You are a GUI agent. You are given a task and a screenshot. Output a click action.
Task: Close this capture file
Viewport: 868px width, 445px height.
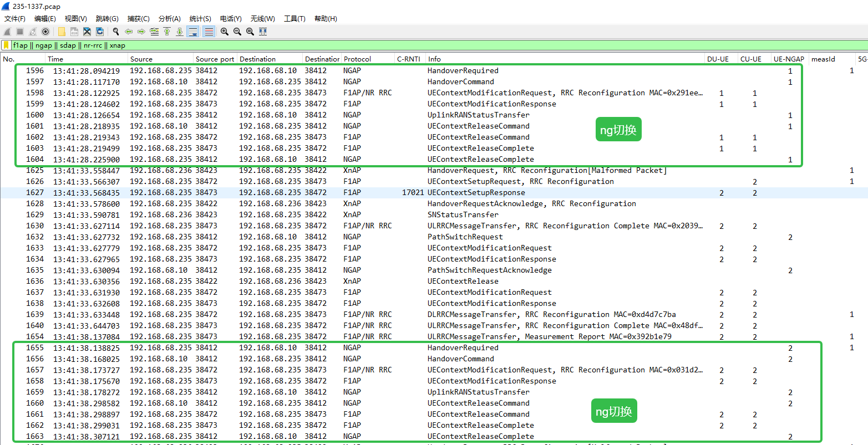click(87, 32)
